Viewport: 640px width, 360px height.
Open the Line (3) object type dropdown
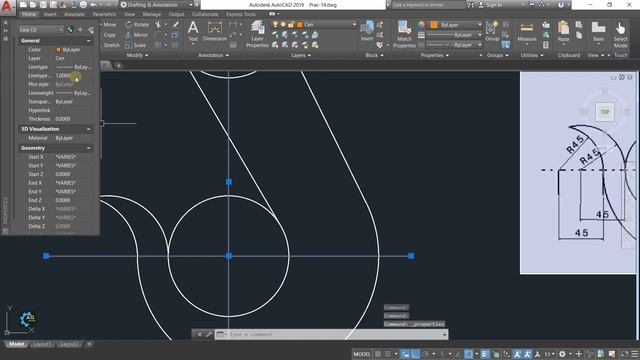41,30
